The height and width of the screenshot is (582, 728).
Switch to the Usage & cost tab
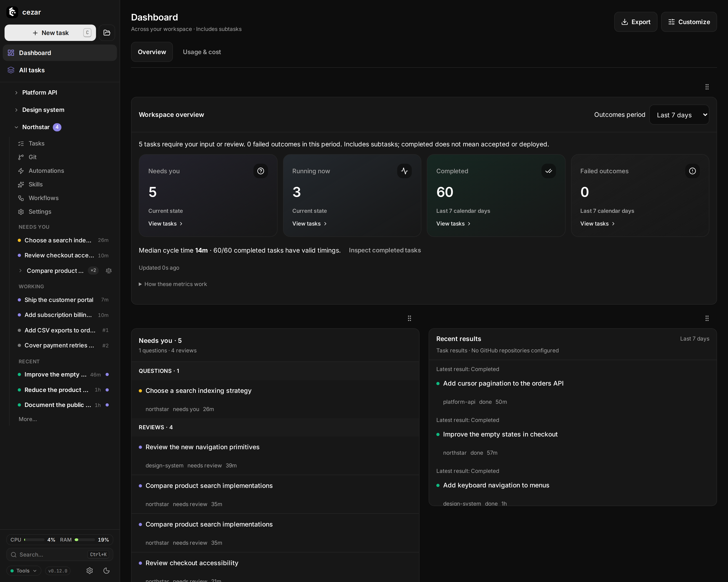(202, 52)
